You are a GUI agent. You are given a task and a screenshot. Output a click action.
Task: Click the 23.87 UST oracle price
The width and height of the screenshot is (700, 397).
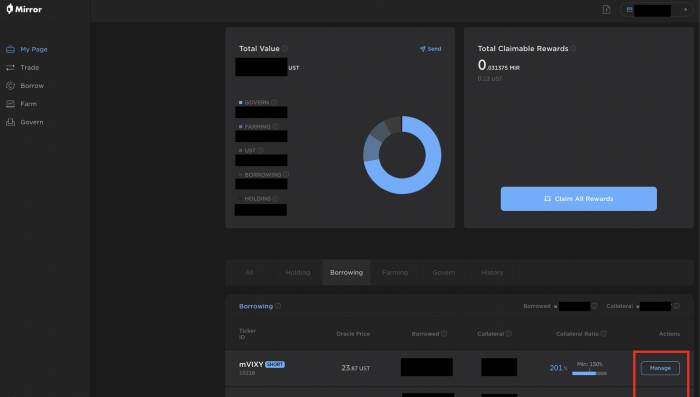355,368
